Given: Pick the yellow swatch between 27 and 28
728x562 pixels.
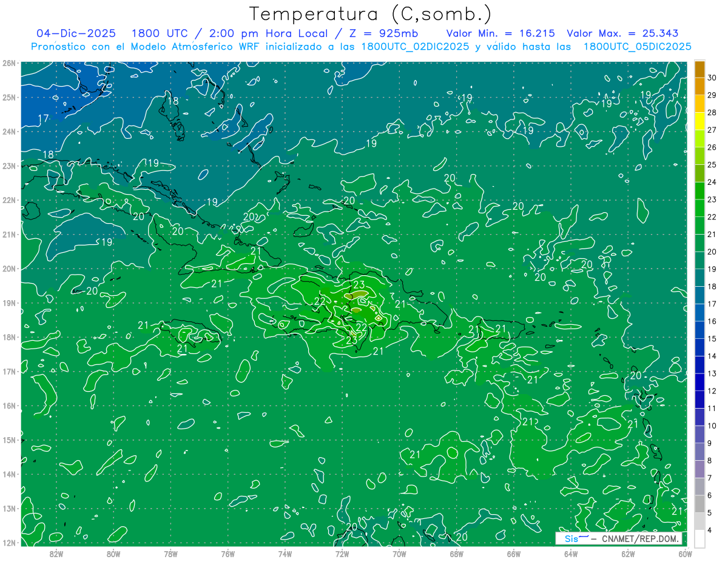Looking at the screenshot, I should [699, 121].
